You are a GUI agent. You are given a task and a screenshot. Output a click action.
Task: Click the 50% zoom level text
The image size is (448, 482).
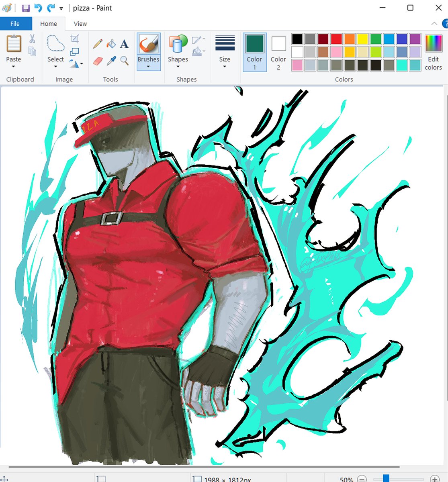click(x=346, y=479)
